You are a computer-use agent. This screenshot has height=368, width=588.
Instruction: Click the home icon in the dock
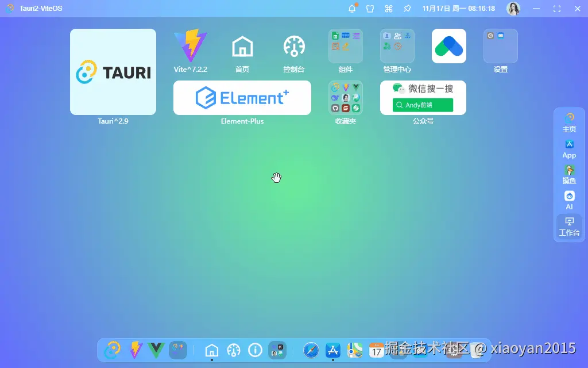tap(212, 350)
